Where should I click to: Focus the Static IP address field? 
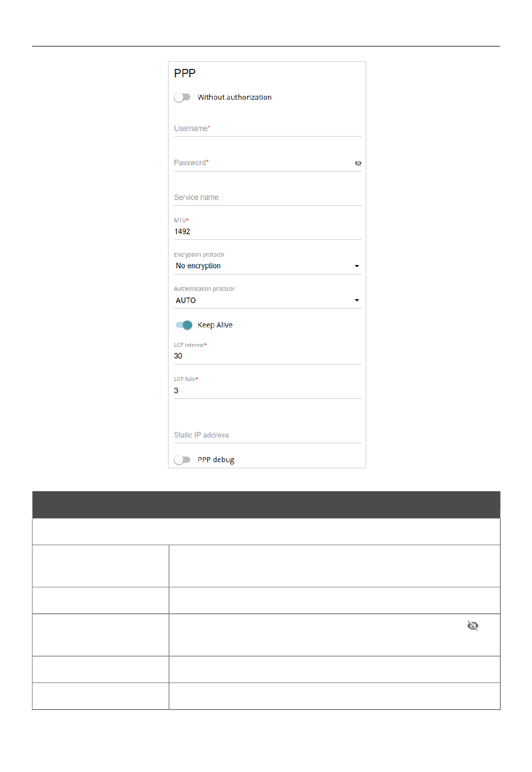coord(268,435)
